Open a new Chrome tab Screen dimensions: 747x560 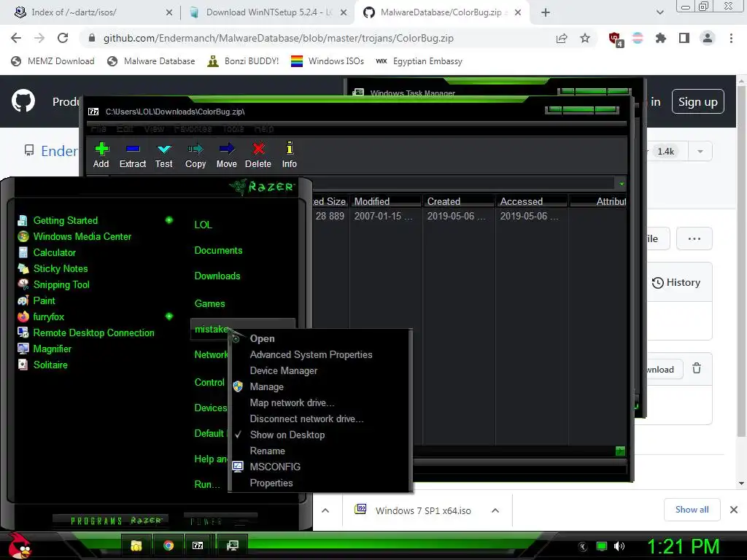coord(546,12)
